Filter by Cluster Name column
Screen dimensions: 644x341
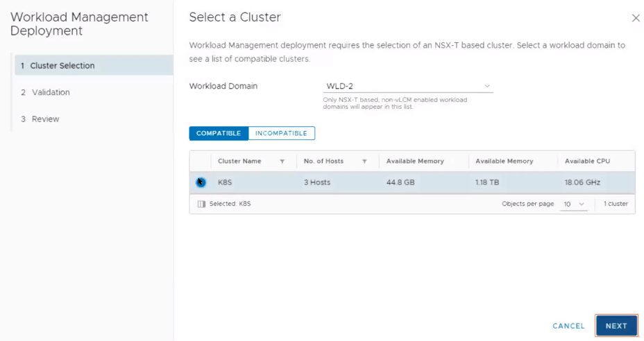coord(282,161)
